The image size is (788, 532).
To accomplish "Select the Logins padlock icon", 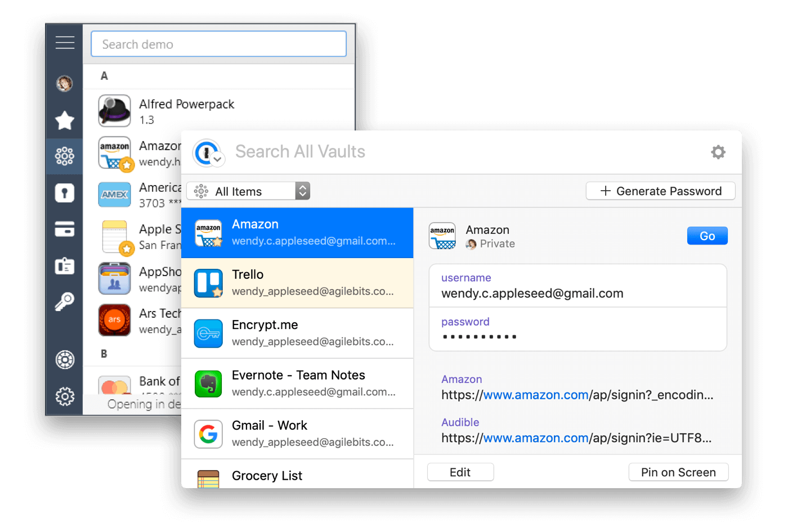I will coord(65,193).
